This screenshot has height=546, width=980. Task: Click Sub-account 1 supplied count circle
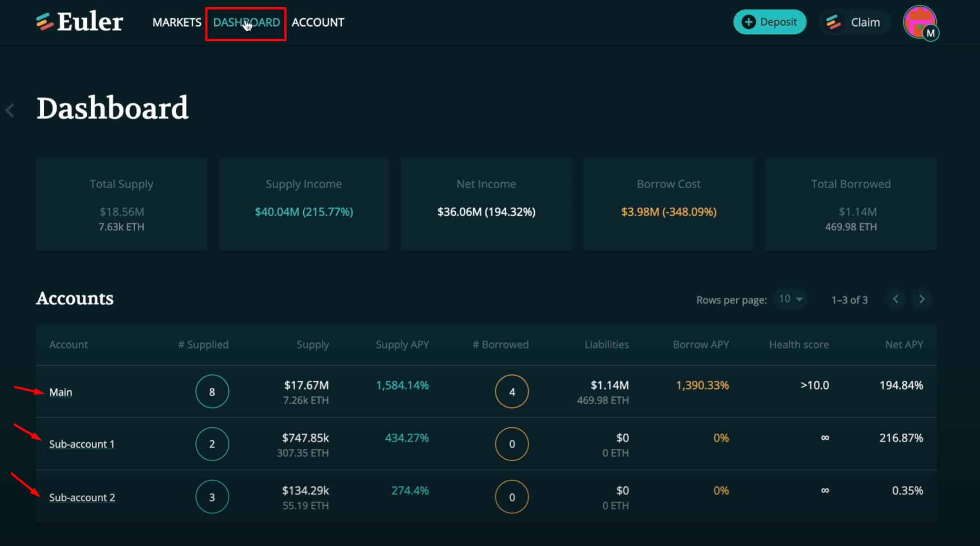tap(212, 444)
